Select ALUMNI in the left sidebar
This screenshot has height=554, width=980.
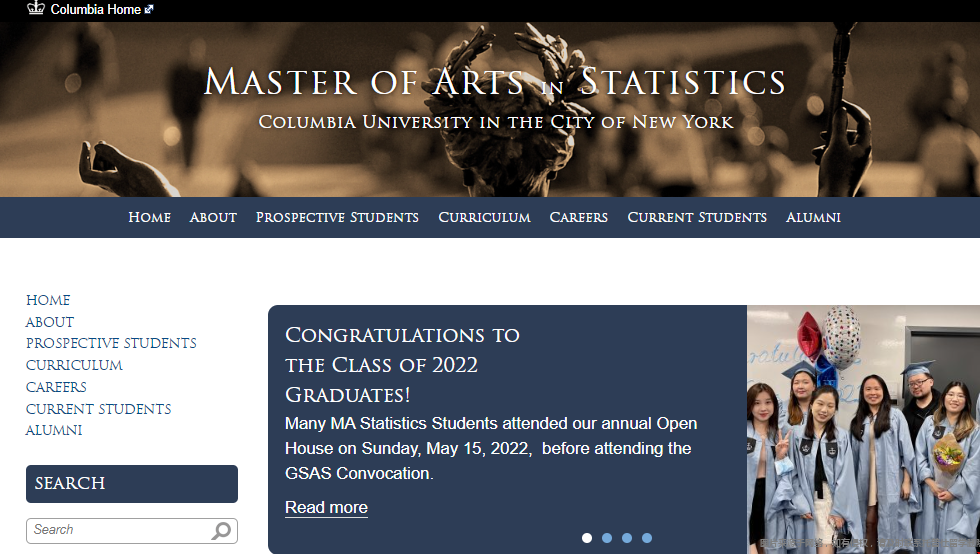[54, 430]
